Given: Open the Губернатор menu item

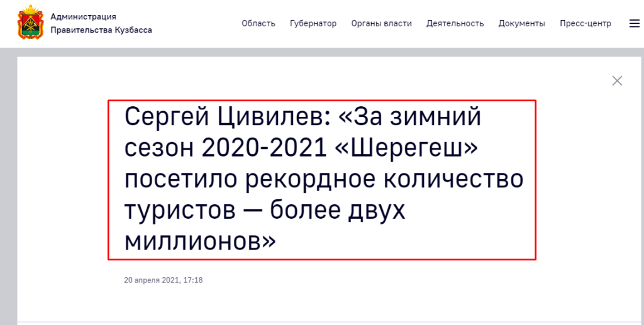Looking at the screenshot, I should (313, 23).
